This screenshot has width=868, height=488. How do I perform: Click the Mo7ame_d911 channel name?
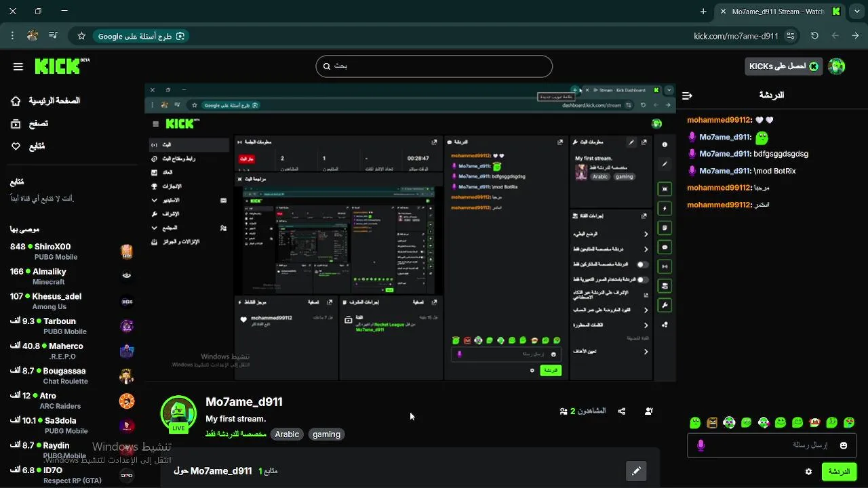pyautogui.click(x=244, y=402)
